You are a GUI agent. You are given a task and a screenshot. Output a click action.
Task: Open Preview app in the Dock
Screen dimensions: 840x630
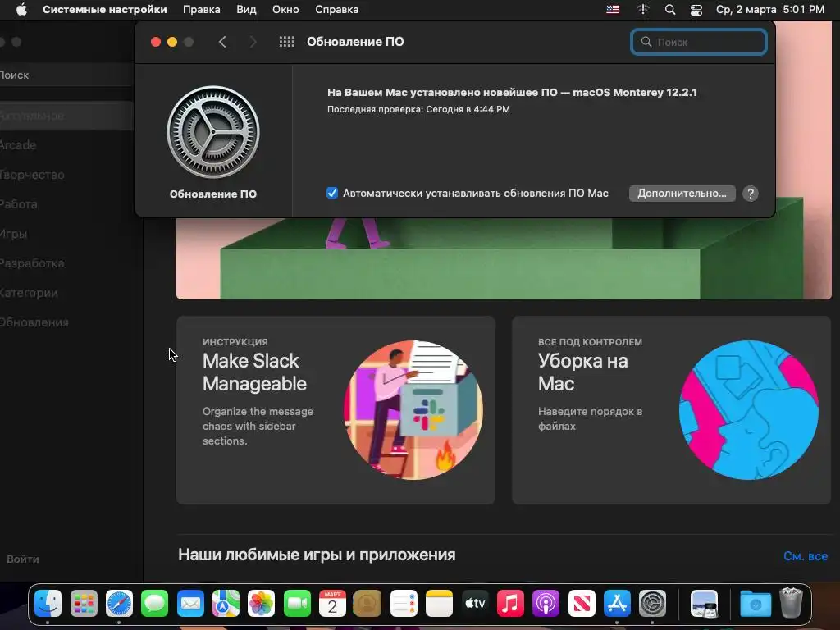tap(704, 605)
